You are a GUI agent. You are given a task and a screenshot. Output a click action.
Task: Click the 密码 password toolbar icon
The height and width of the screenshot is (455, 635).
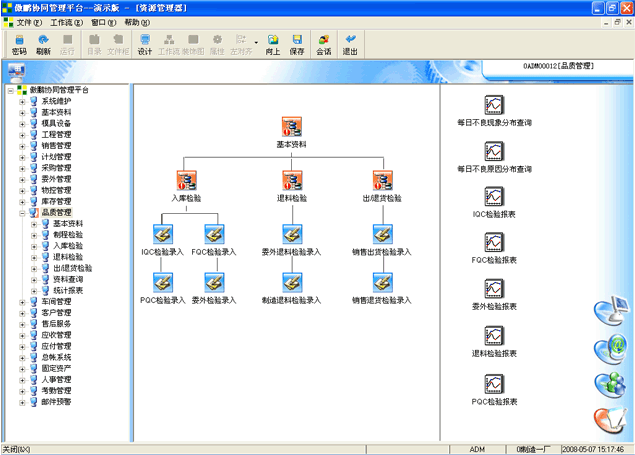[19, 44]
